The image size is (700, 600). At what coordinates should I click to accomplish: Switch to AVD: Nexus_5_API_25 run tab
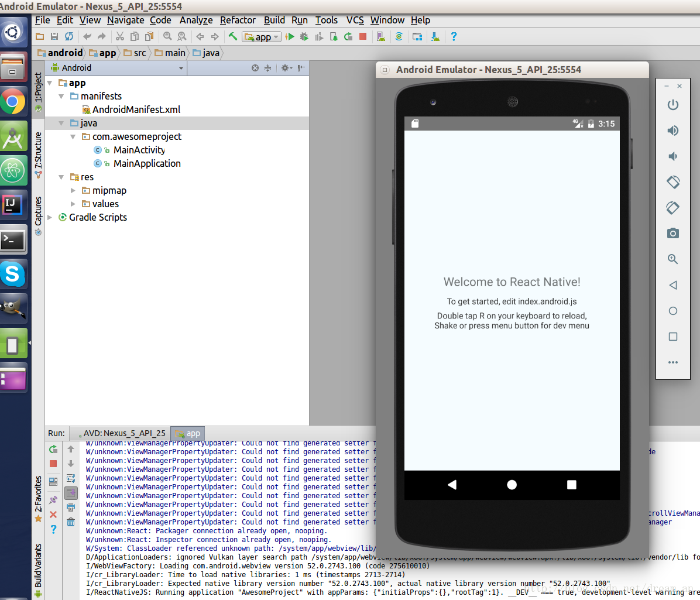pyautogui.click(x=121, y=434)
